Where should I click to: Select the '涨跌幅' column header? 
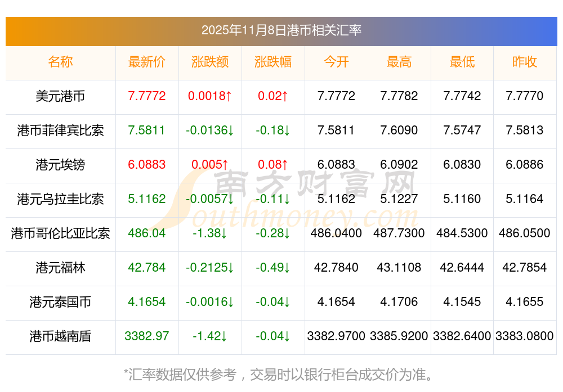[273, 62]
